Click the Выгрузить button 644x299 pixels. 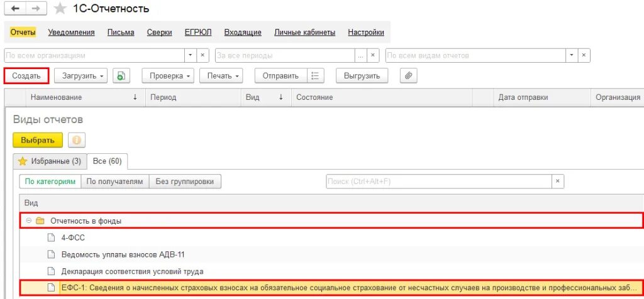tap(362, 75)
